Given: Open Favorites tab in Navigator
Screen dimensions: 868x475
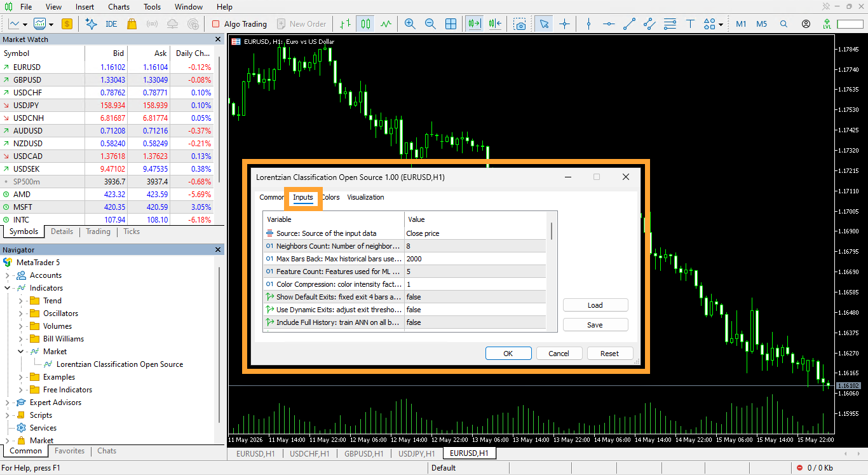Looking at the screenshot, I should click(70, 451).
